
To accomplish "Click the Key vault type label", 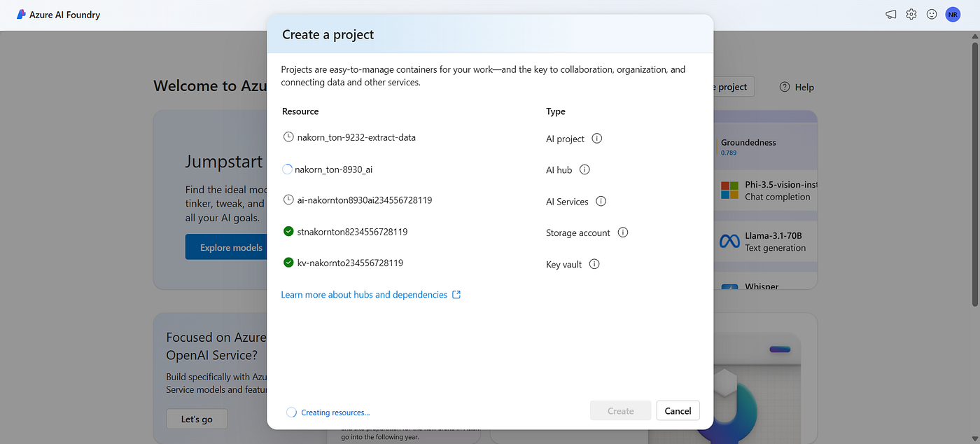I will click(564, 265).
